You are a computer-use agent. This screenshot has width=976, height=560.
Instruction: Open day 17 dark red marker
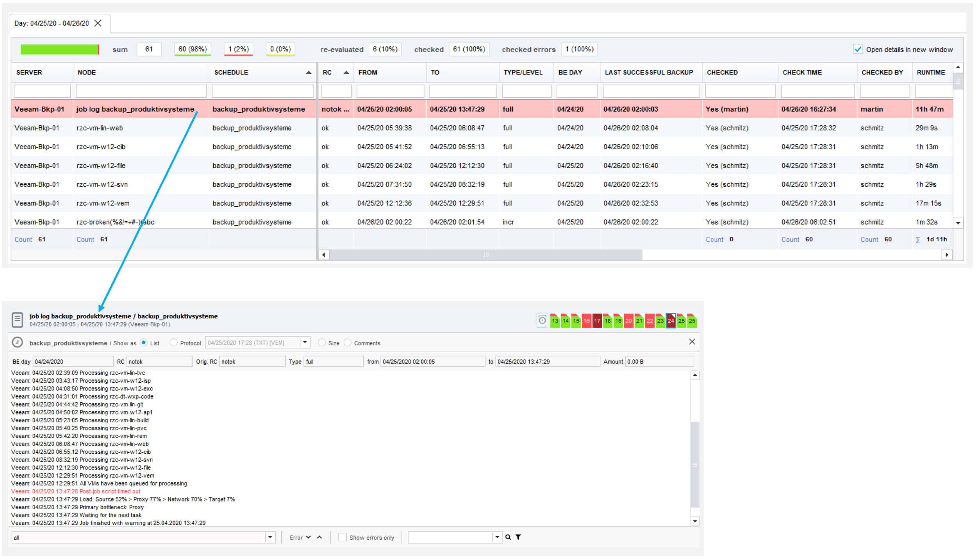click(x=597, y=321)
